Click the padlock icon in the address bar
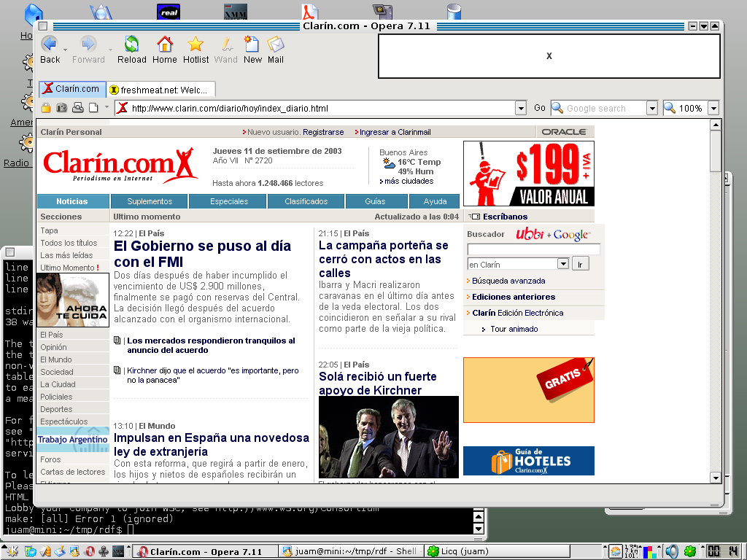 coord(46,107)
